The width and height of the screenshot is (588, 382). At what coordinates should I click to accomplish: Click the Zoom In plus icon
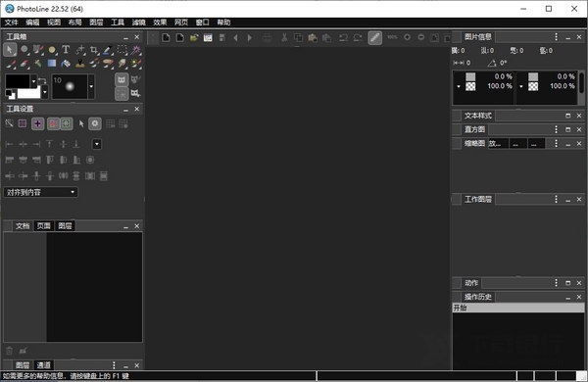[407, 37]
